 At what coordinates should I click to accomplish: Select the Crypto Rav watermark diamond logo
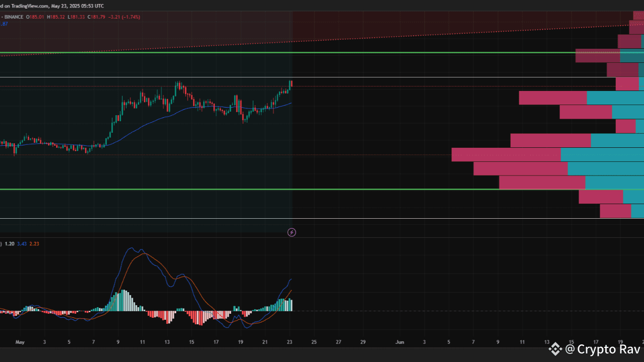click(555, 349)
